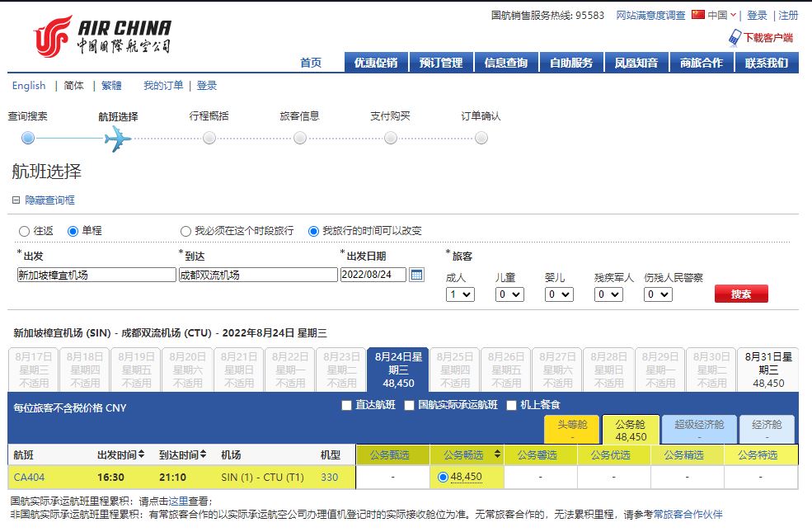The image size is (812, 532).
Task: Open the 婴儿 infant count dropdown
Action: tap(558, 294)
